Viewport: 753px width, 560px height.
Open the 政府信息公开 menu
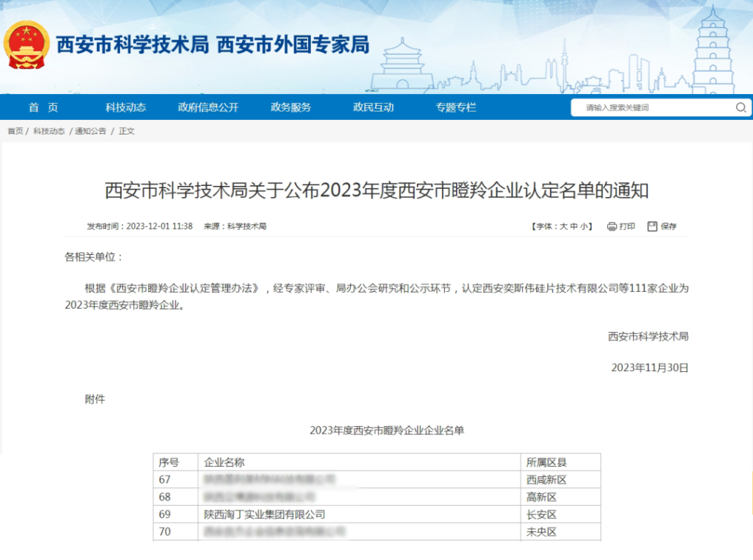208,107
